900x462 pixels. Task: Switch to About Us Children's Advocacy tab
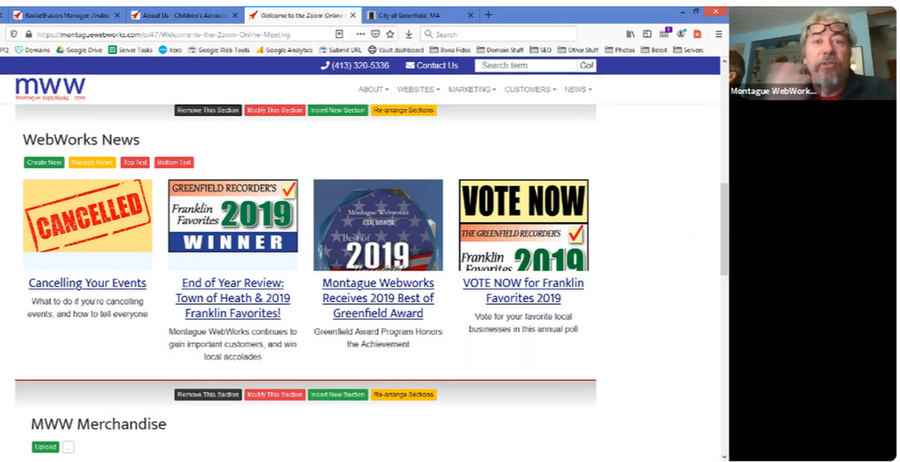coord(184,15)
